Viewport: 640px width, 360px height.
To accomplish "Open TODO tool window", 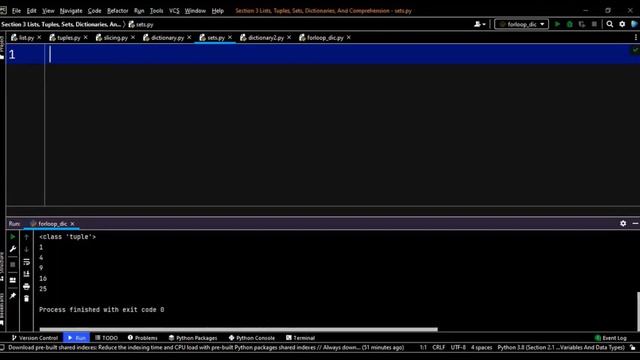I will [x=106, y=338].
